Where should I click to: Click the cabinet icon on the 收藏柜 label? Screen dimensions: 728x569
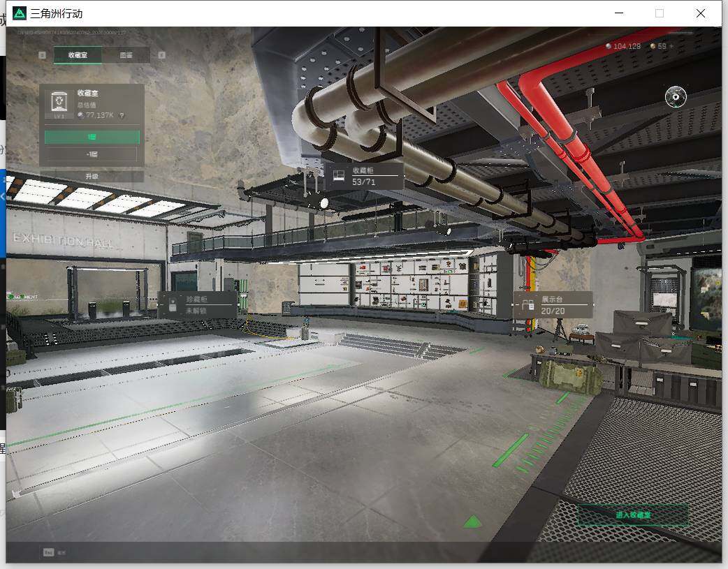pyautogui.click(x=339, y=175)
